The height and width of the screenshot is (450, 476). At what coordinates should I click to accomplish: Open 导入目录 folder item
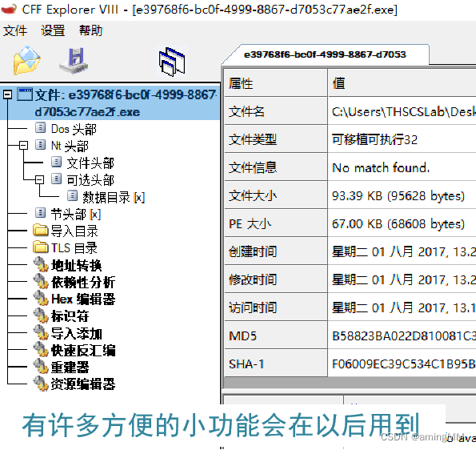[x=74, y=231]
